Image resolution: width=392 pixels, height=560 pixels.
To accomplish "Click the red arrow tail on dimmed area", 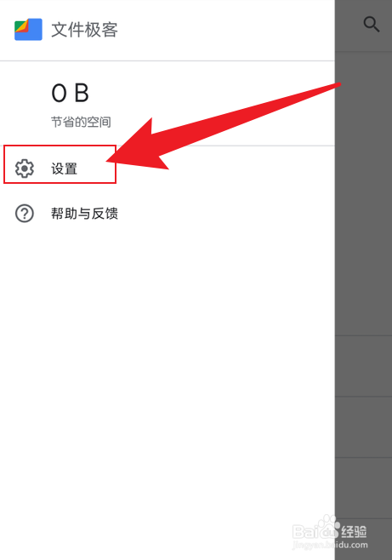I will (338, 84).
